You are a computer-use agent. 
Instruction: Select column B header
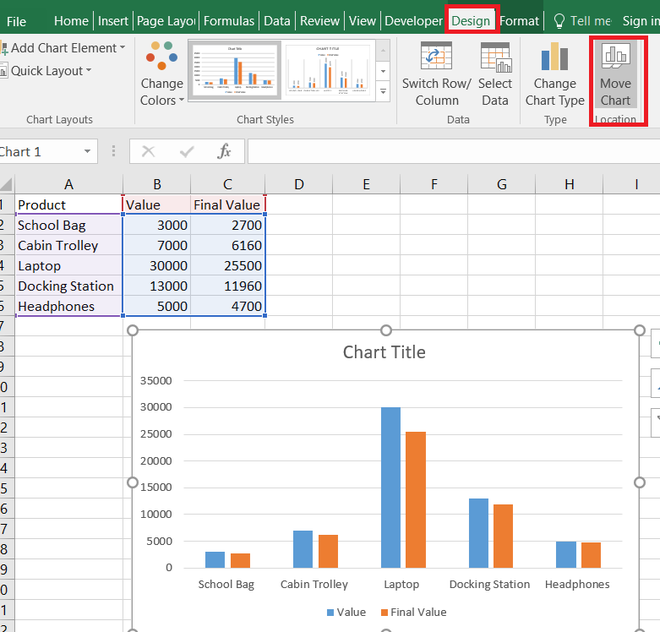pyautogui.click(x=157, y=184)
